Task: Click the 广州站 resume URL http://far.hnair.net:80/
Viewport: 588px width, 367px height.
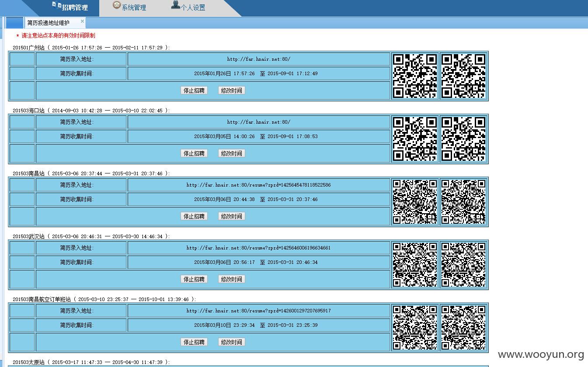Action: [x=258, y=59]
